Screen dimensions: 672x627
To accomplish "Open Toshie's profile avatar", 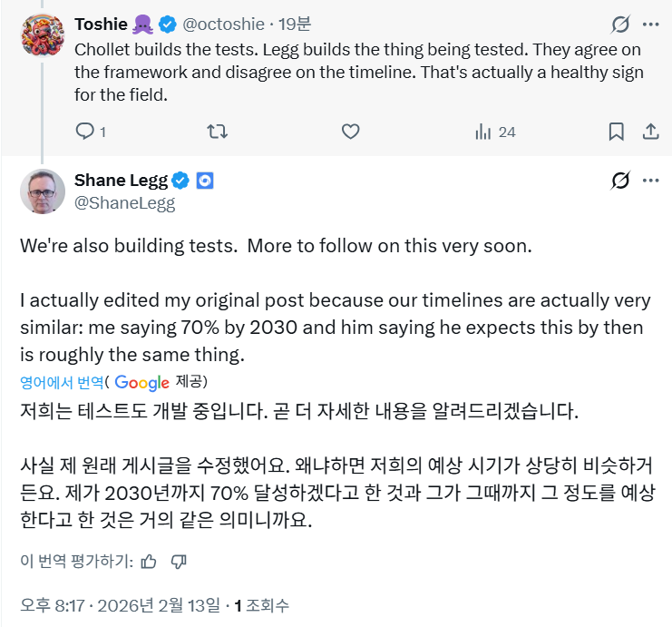I will coord(43,34).
